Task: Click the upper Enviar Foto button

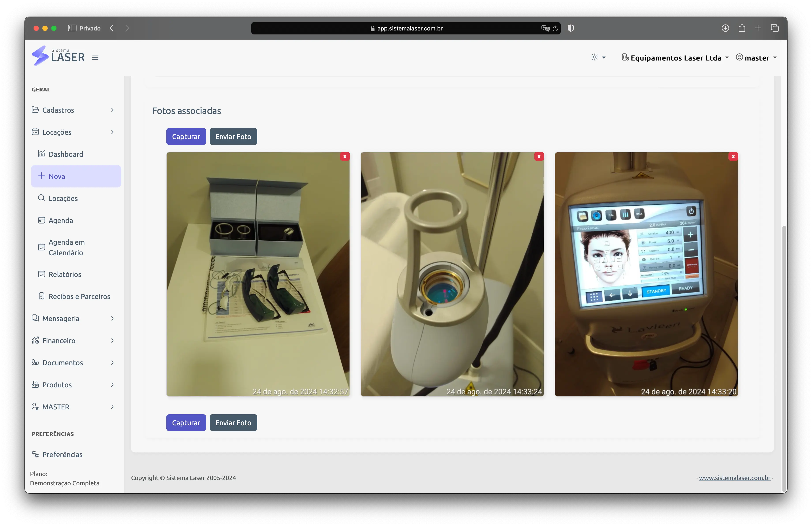Action: [233, 136]
